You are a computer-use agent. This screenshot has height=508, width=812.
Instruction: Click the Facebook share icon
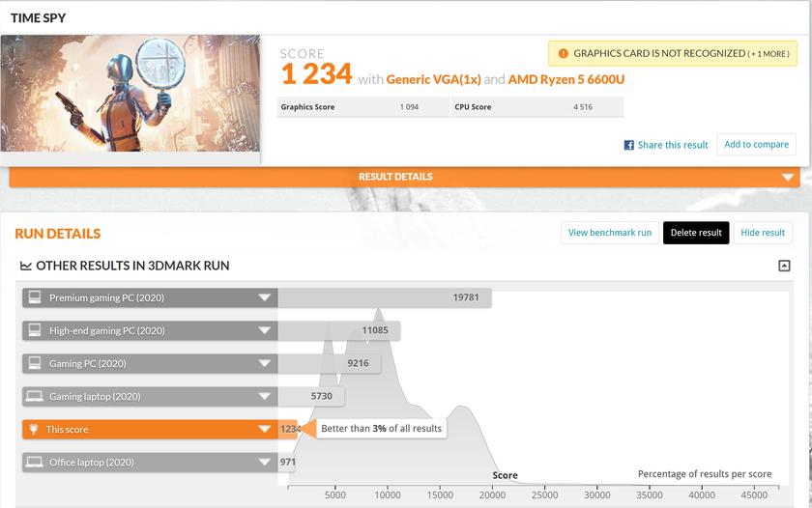click(x=628, y=145)
